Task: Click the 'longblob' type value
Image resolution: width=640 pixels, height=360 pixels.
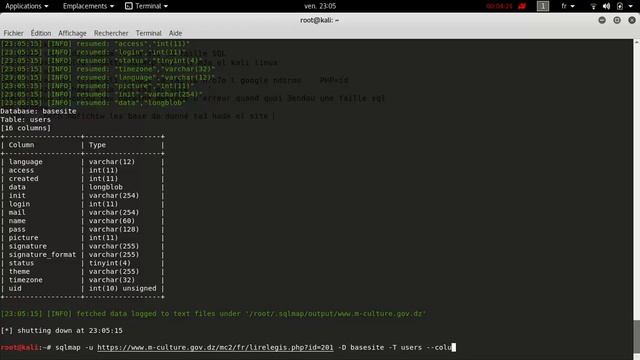Action: click(x=106, y=187)
